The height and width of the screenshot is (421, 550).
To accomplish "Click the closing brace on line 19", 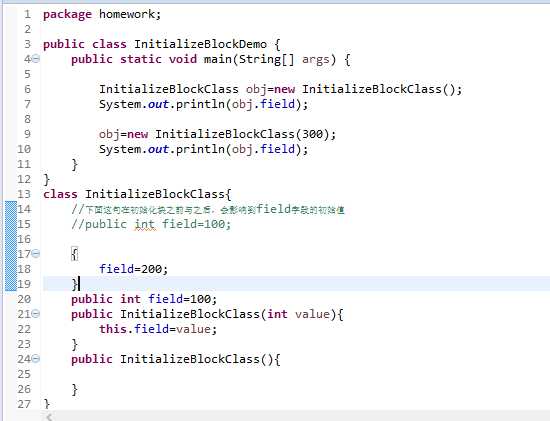I will click(74, 284).
